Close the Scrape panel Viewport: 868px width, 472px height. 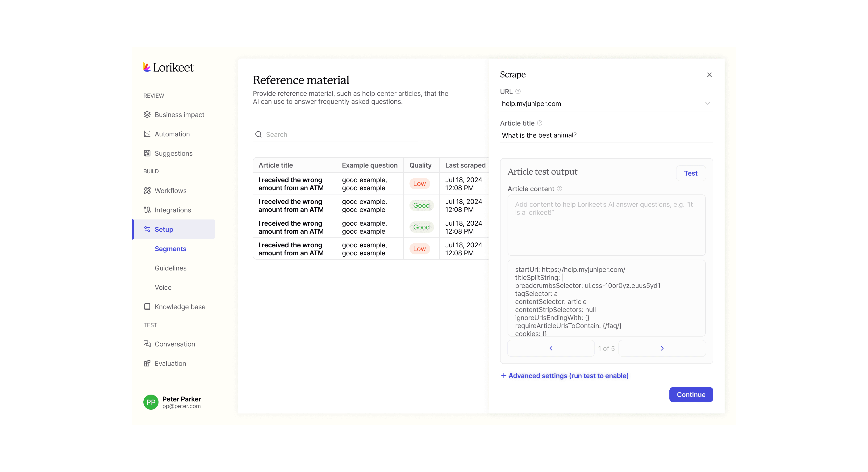tap(709, 75)
